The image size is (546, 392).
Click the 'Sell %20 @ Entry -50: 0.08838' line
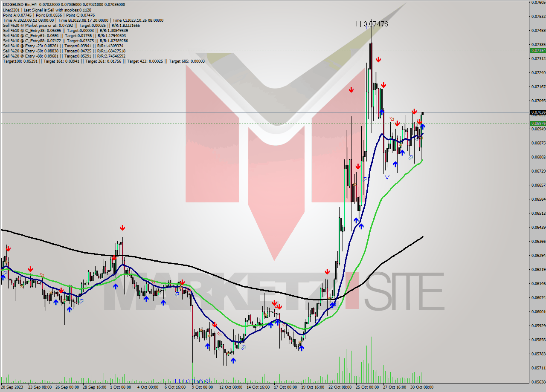pyautogui.click(x=64, y=51)
